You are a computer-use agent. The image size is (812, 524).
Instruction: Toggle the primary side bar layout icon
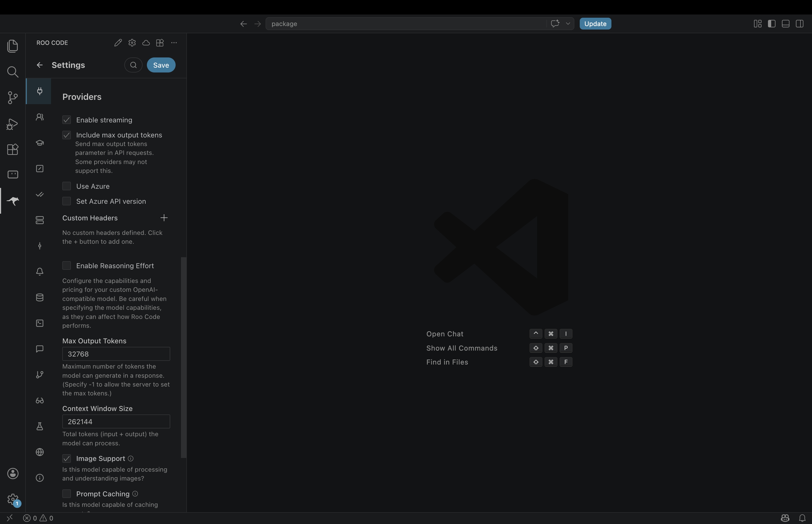pyautogui.click(x=771, y=23)
